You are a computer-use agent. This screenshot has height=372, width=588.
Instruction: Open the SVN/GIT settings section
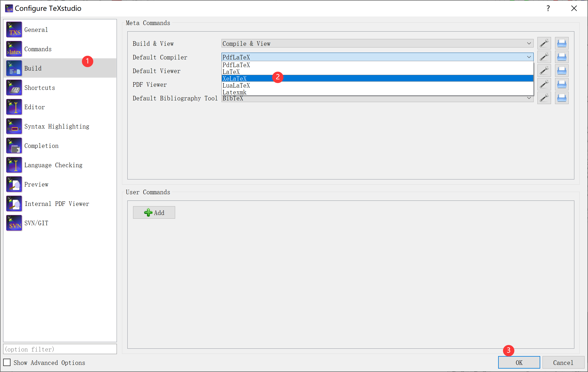pos(36,223)
